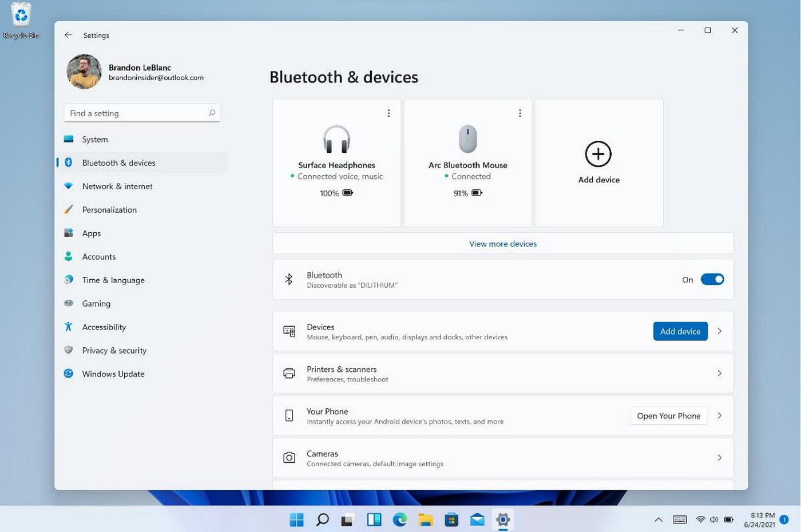Select the Gaming sidebar icon

tap(68, 303)
